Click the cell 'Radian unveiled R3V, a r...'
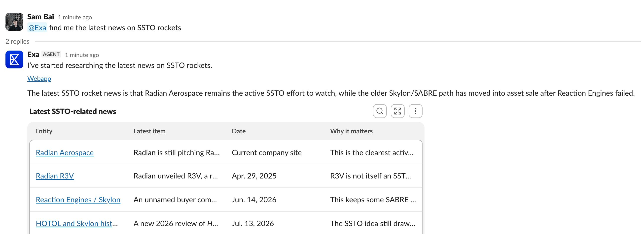The width and height of the screenshot is (644, 234). tap(176, 176)
